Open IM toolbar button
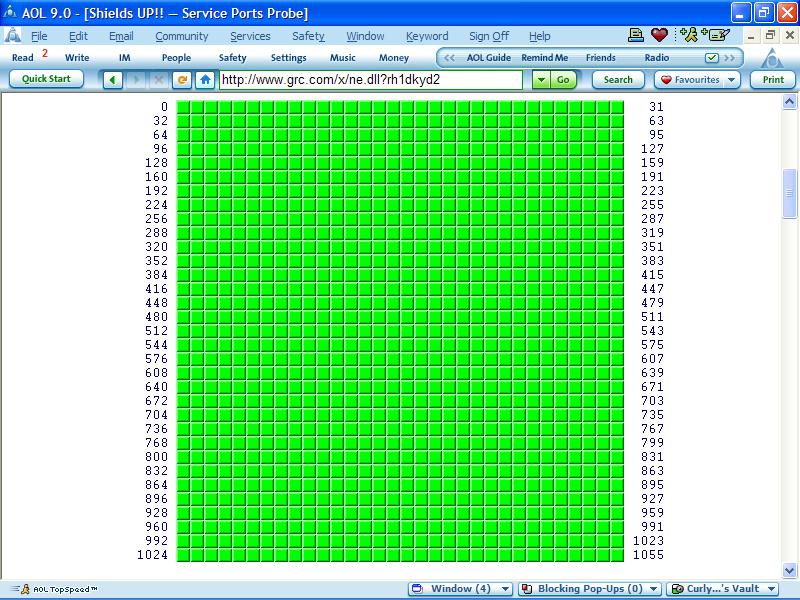 124,58
